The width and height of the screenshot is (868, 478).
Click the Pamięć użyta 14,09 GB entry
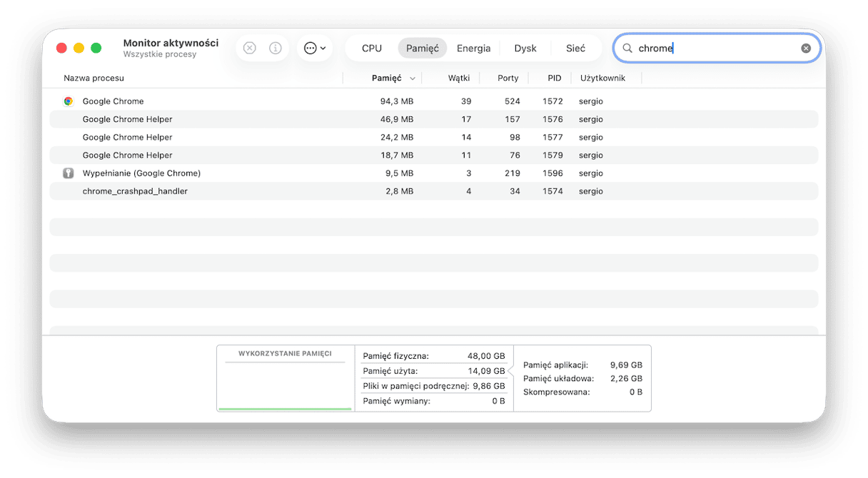pos(434,371)
